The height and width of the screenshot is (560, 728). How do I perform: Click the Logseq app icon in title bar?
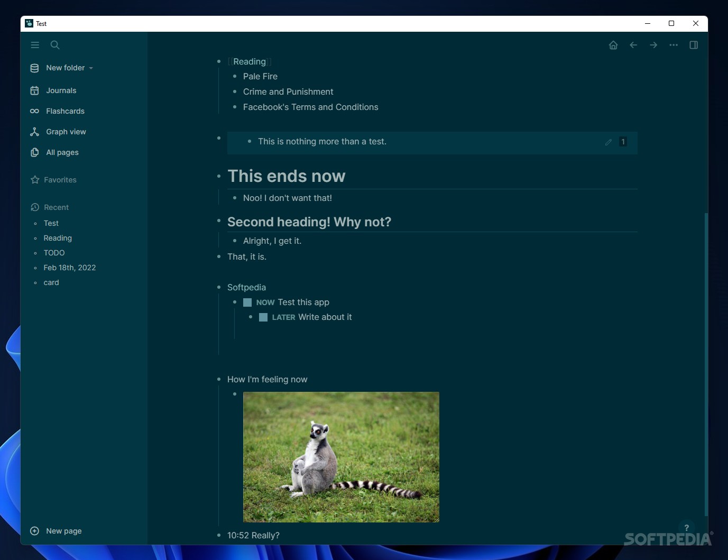click(29, 23)
